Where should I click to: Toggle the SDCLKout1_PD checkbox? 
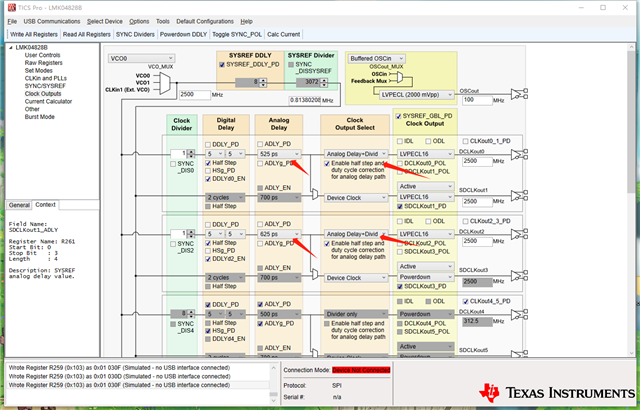400,206
